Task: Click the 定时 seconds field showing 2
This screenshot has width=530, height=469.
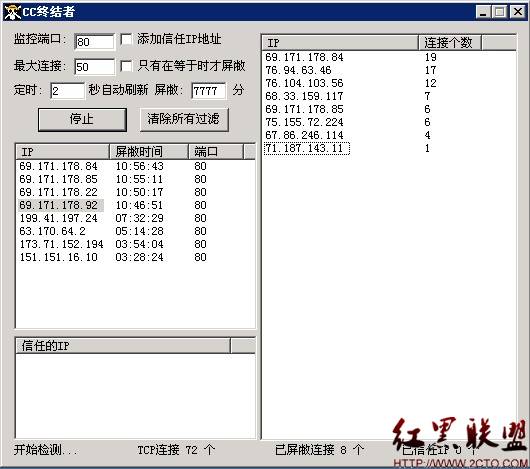Action: pos(67,91)
